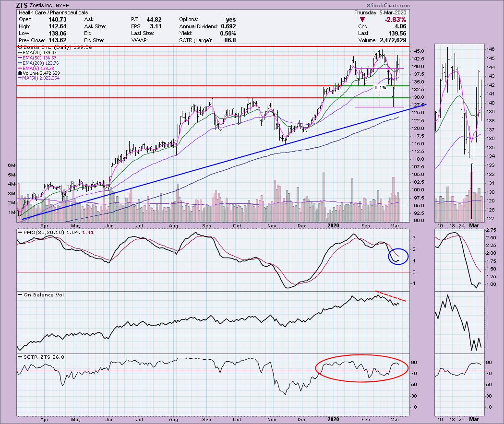Click the -9.1% decline annotation on the price chart
The image size is (504, 424).
pos(380,88)
